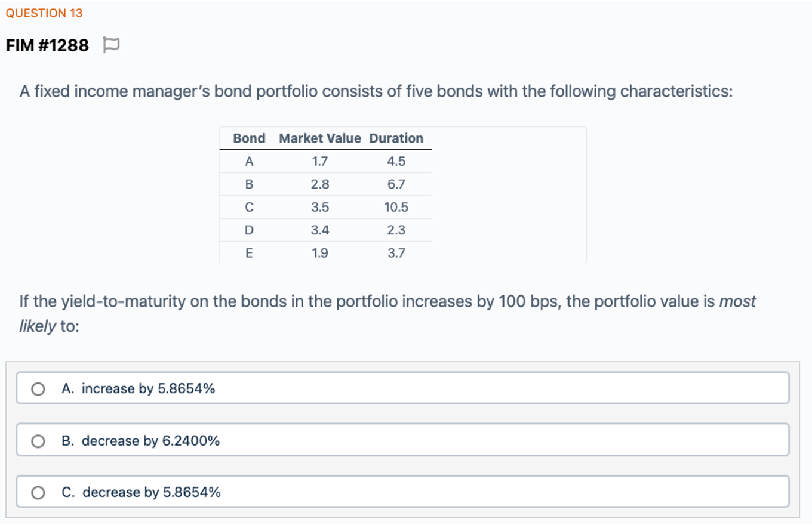
Task: Click Bond C's duration value 10.5
Action: point(396,208)
